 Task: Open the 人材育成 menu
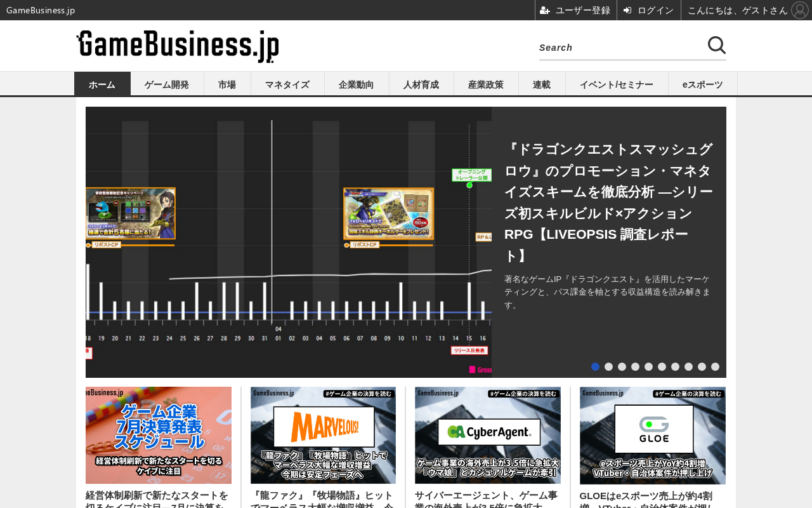point(421,84)
